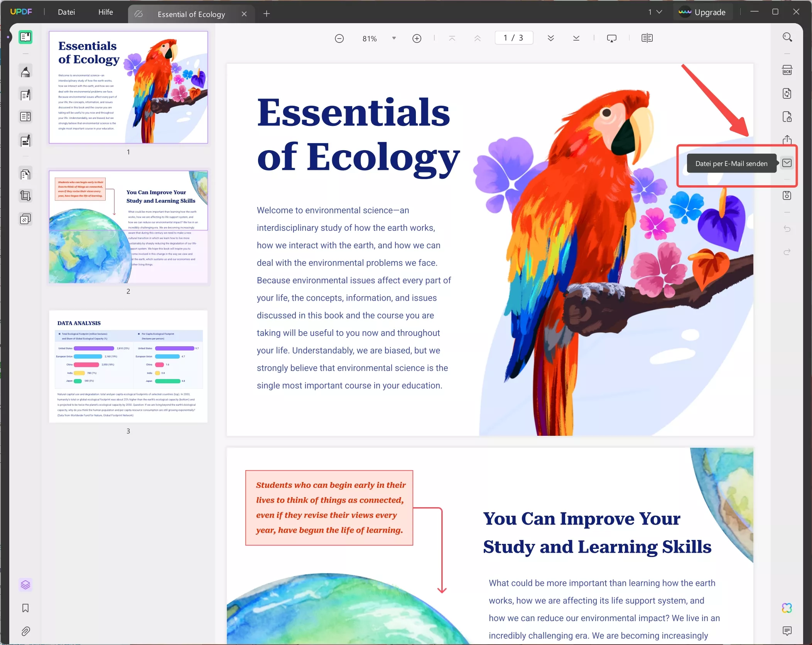Go to the next page using the chevron
This screenshot has width=812, height=645.
tap(550, 38)
